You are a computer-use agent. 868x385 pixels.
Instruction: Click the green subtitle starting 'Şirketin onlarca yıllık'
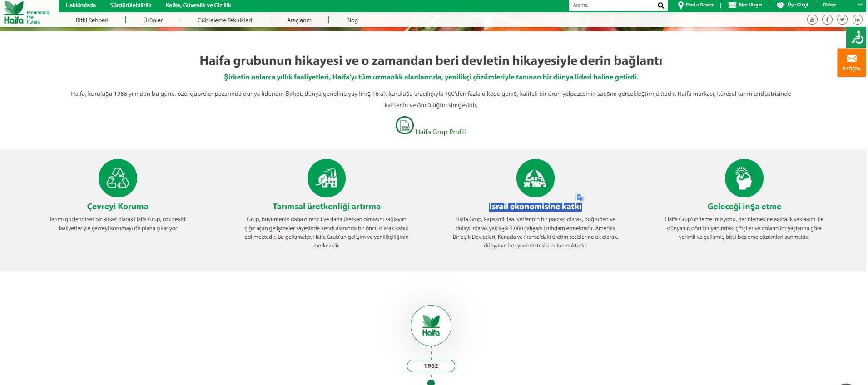click(x=431, y=77)
